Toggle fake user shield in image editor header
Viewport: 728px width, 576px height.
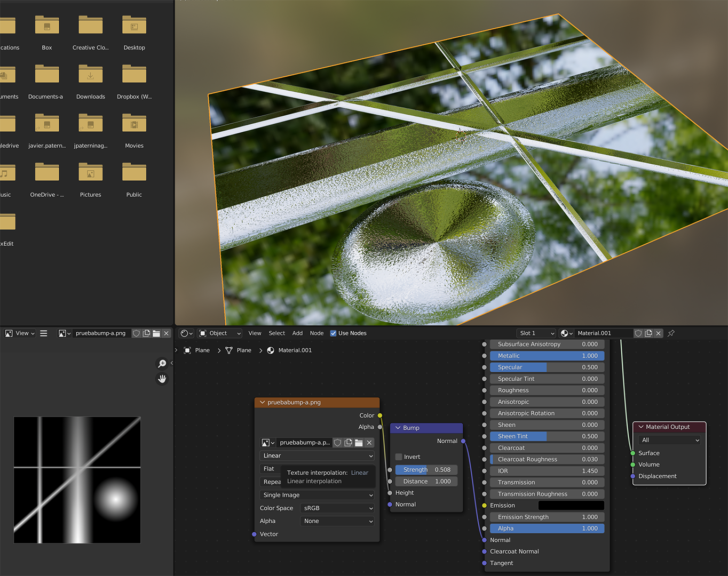(x=136, y=333)
